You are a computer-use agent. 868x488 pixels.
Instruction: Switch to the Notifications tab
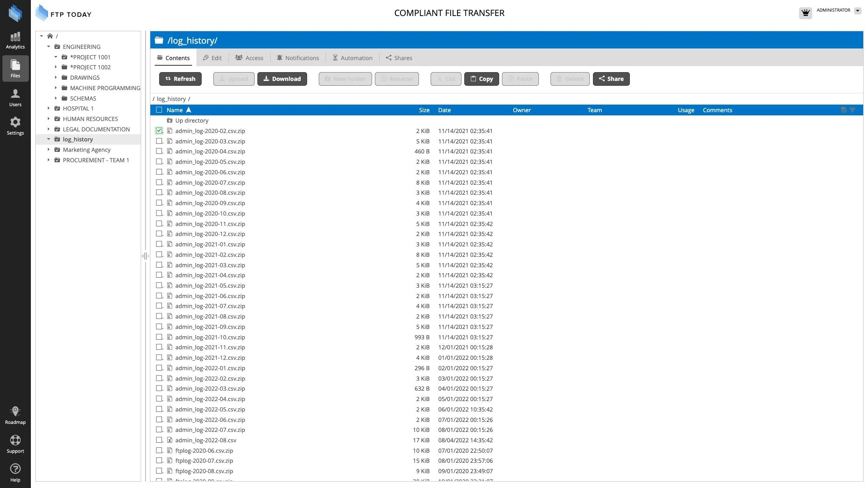pos(297,58)
